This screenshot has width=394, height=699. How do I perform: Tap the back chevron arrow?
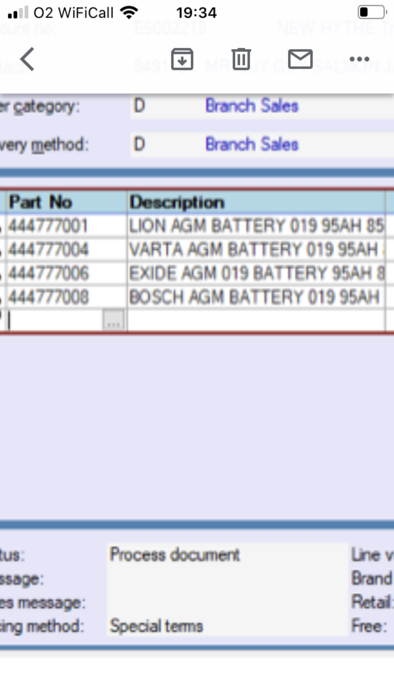[27, 59]
